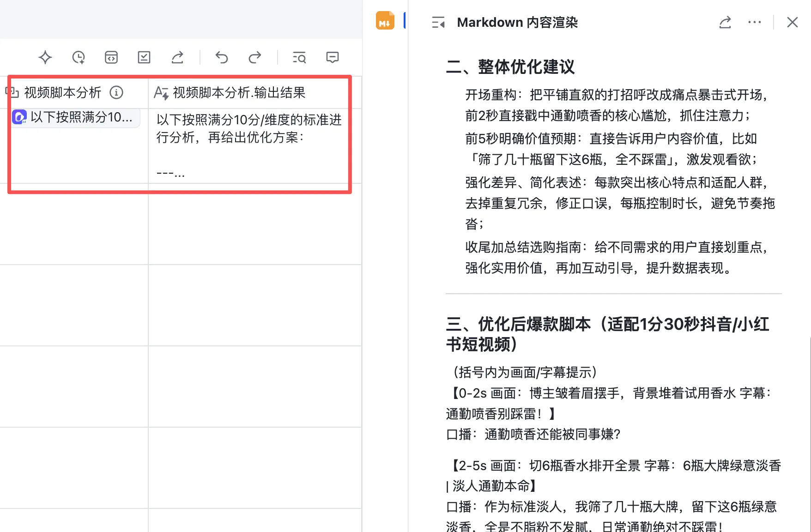Click the Markdown 内容渲染 panel title
The width and height of the screenshot is (811, 532).
[517, 22]
